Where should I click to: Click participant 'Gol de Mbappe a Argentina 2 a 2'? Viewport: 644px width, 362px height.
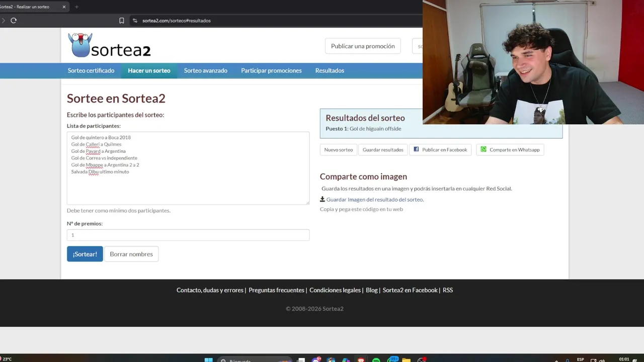(x=105, y=165)
